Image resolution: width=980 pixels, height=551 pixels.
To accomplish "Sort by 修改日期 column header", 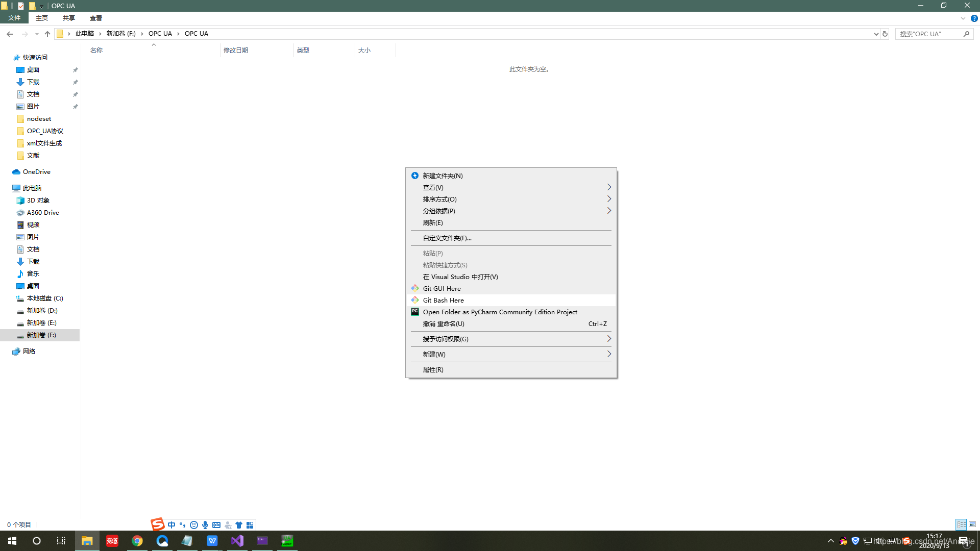I will pos(257,50).
